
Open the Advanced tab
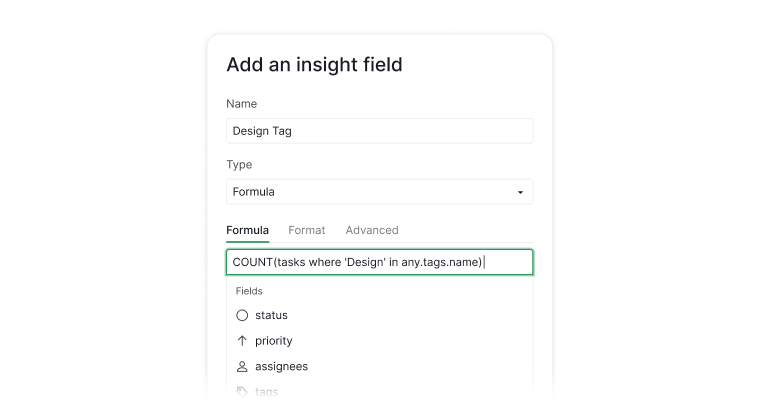pyautogui.click(x=372, y=230)
